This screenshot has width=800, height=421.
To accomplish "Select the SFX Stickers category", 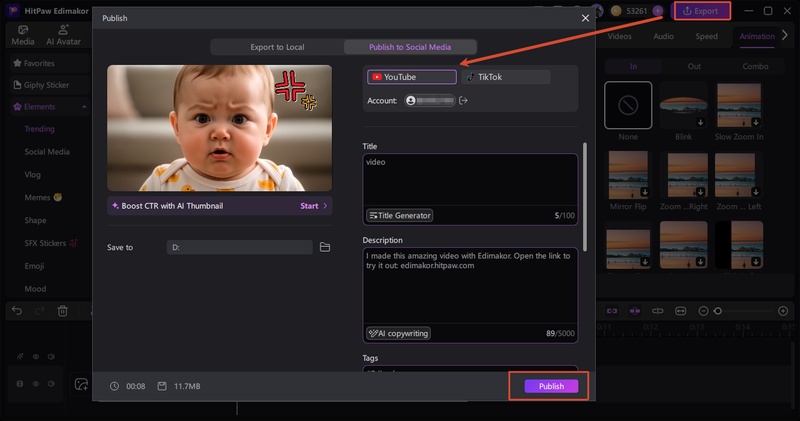I will [x=51, y=243].
